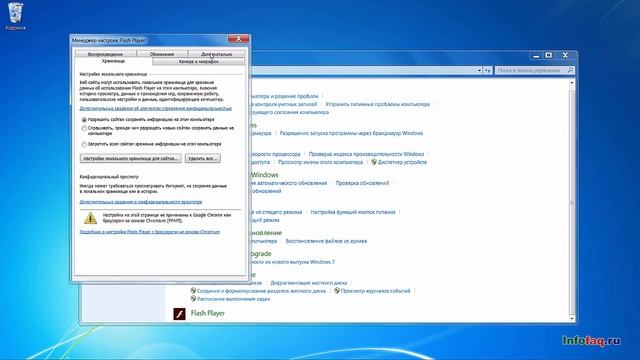The image size is (640, 360).
Task: Open the Диспетчер устройств link
Action: click(402, 162)
